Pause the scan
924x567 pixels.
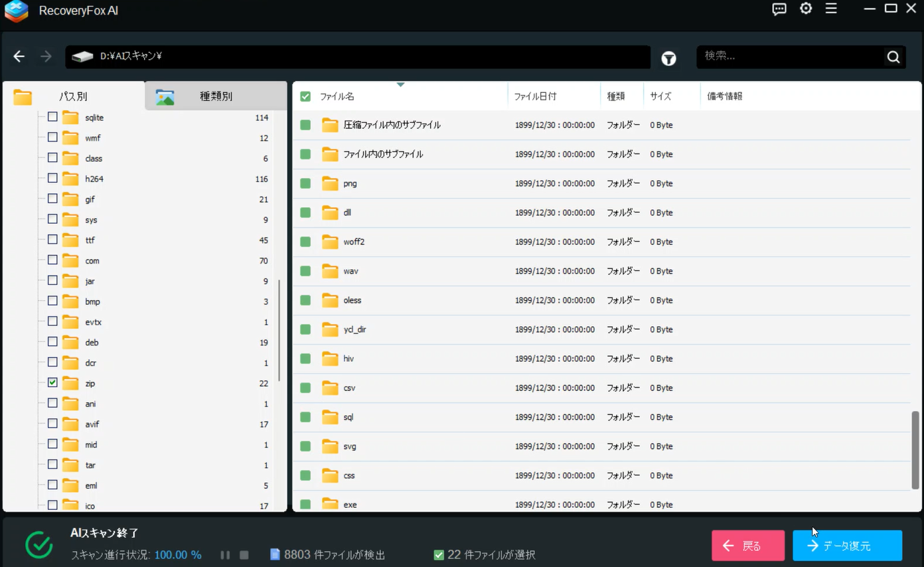(x=225, y=555)
